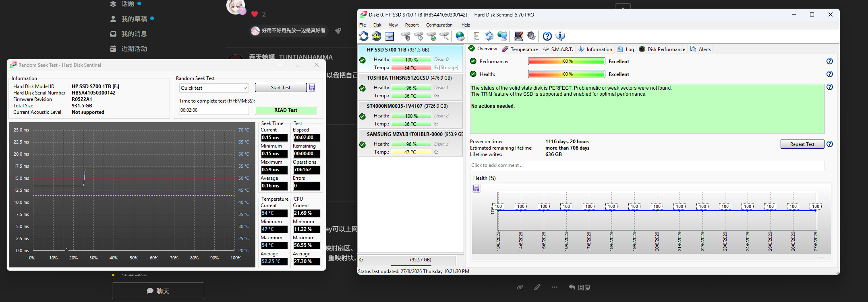868x302 pixels.
Task: Click the notepad report toolbar icon
Action: click(x=476, y=36)
